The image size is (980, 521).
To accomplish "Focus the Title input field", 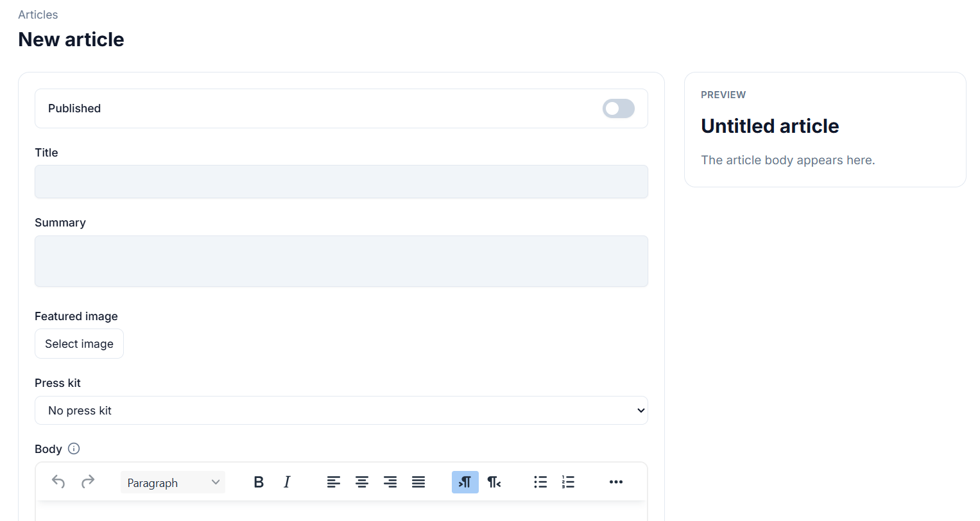I will pos(341,182).
